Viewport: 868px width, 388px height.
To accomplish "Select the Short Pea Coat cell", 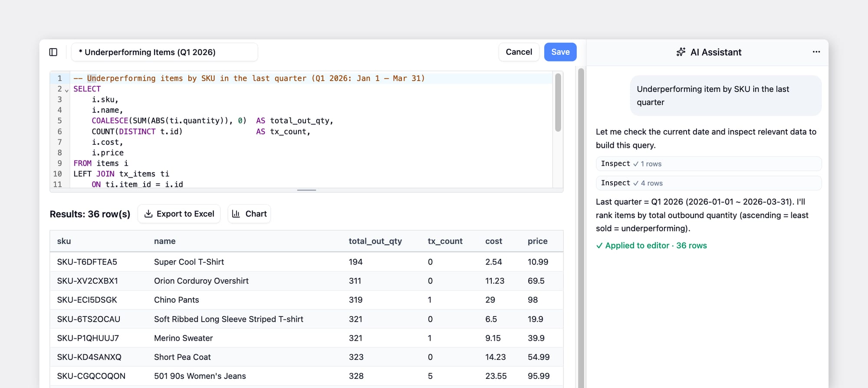I will coord(182,357).
